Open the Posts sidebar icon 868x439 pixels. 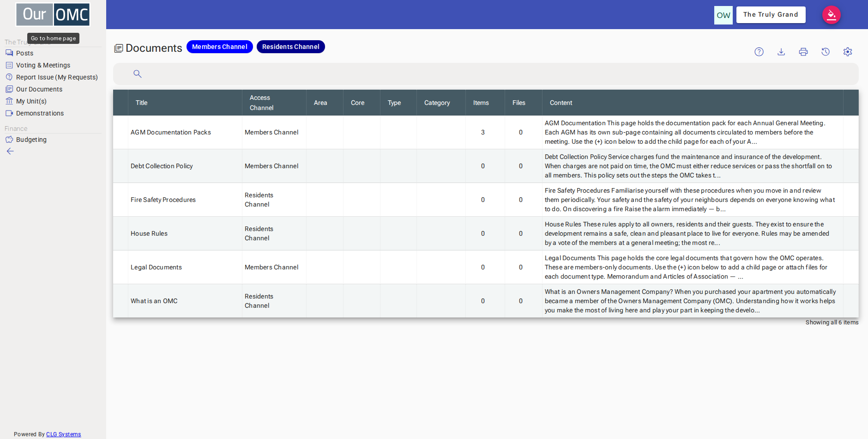point(9,53)
